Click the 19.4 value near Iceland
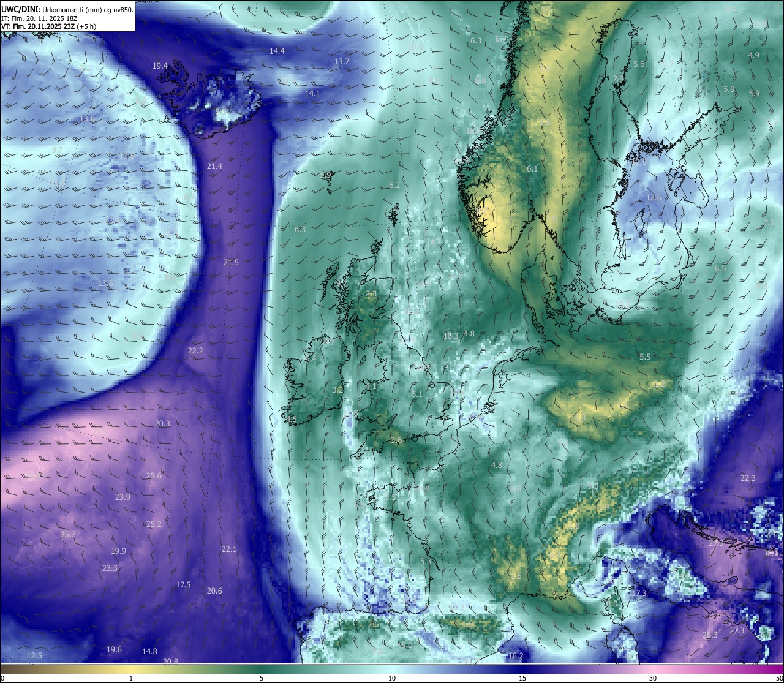The height and width of the screenshot is (683, 784). pos(160,66)
